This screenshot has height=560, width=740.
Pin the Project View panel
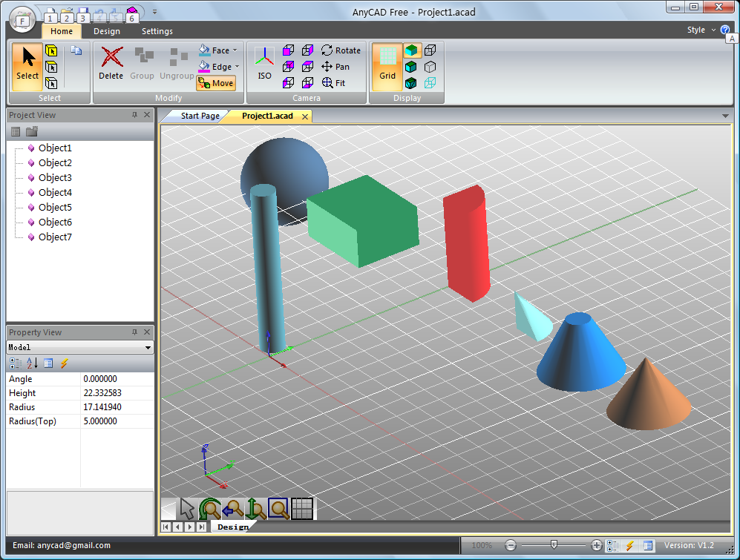134,115
